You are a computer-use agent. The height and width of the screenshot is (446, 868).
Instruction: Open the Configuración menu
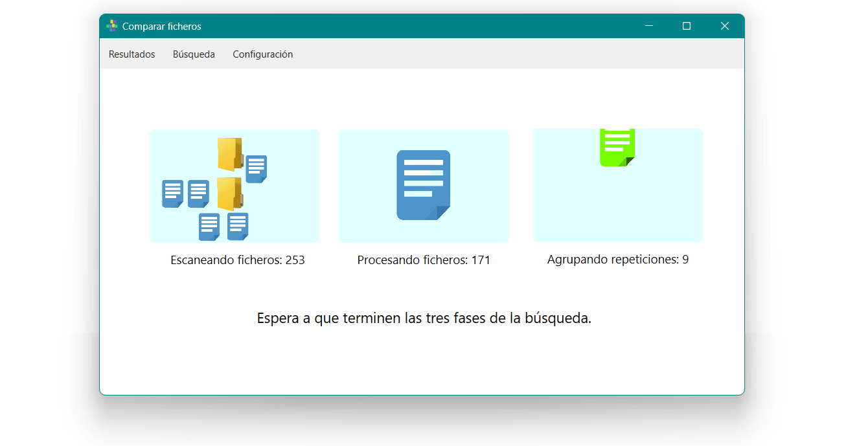tap(262, 54)
